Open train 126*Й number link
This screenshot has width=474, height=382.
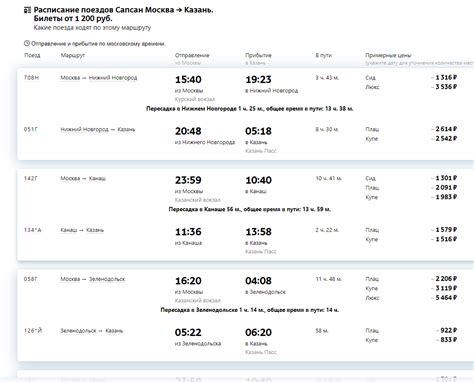(33, 331)
